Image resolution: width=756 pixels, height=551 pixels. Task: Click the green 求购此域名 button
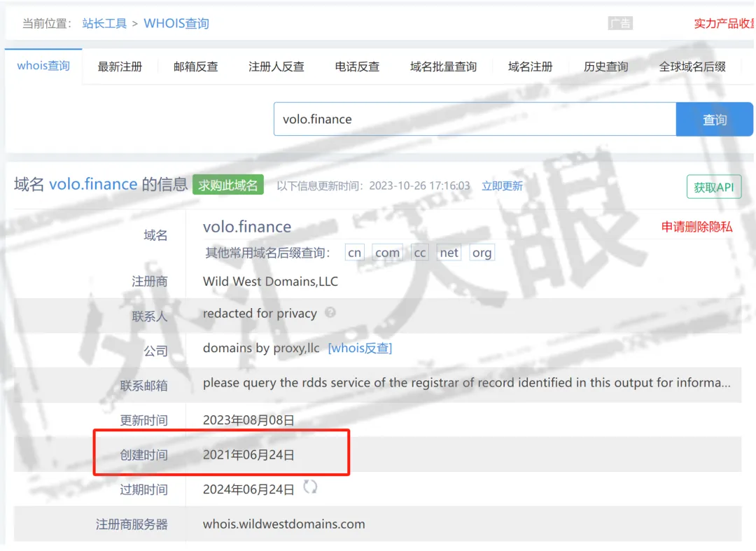[x=228, y=185]
